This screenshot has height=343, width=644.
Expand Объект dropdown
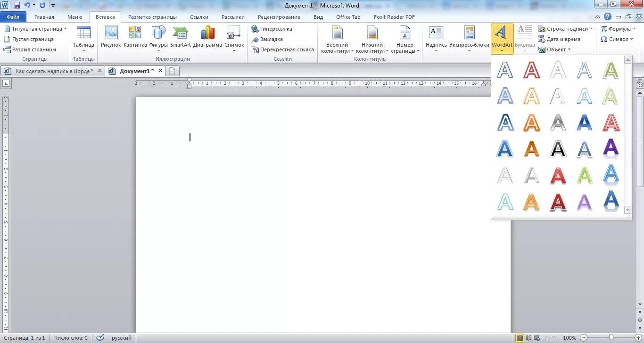point(569,49)
